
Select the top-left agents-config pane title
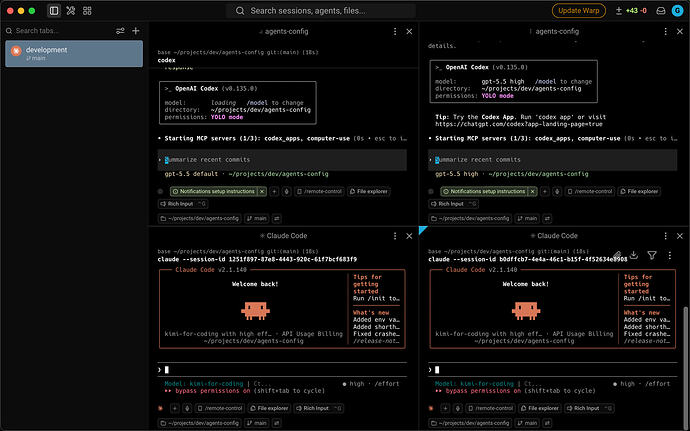click(284, 31)
